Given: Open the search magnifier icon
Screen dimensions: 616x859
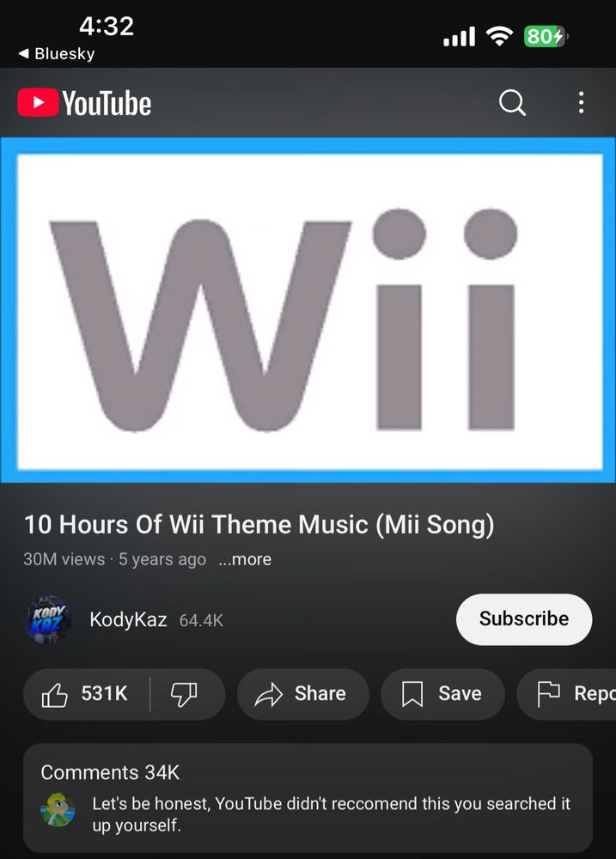Looking at the screenshot, I should (512, 102).
